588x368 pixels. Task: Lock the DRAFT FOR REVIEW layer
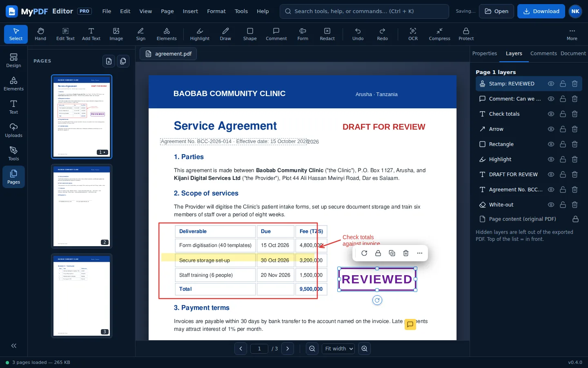point(563,175)
